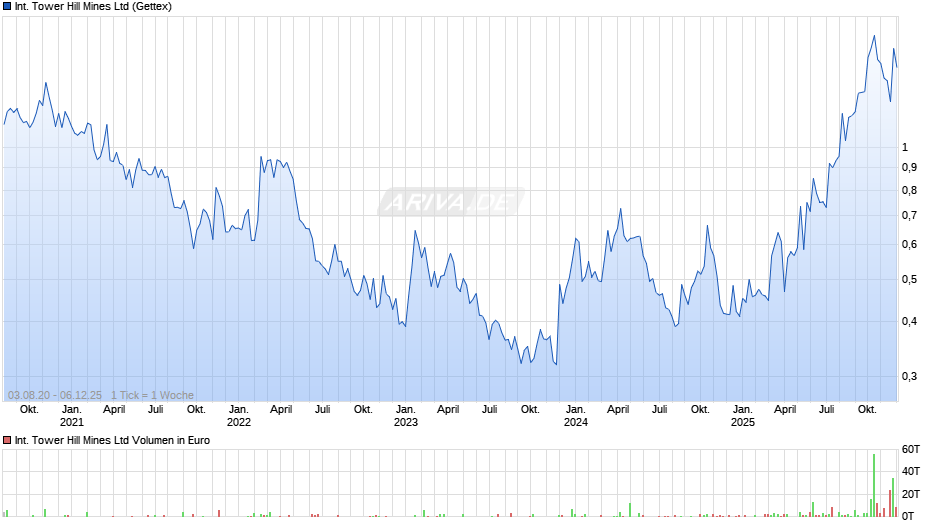Click the price axis label '0,9'
This screenshot has width=940, height=526.
point(909,167)
